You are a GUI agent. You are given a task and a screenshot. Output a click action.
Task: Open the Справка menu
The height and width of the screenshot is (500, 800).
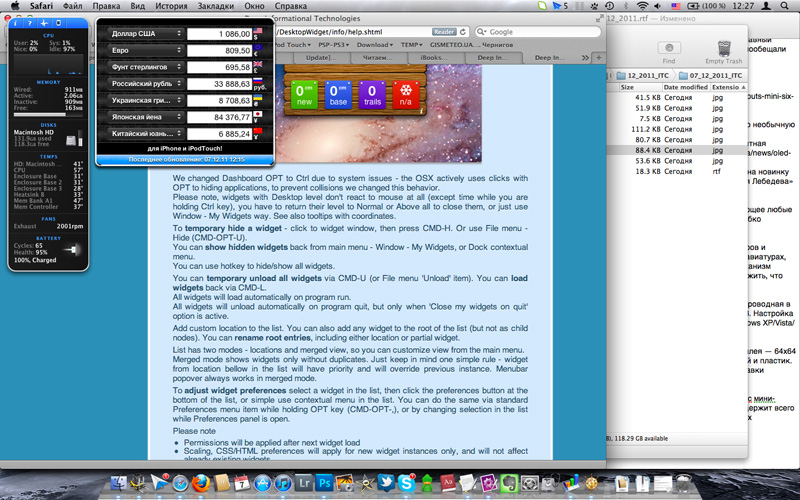[291, 6]
